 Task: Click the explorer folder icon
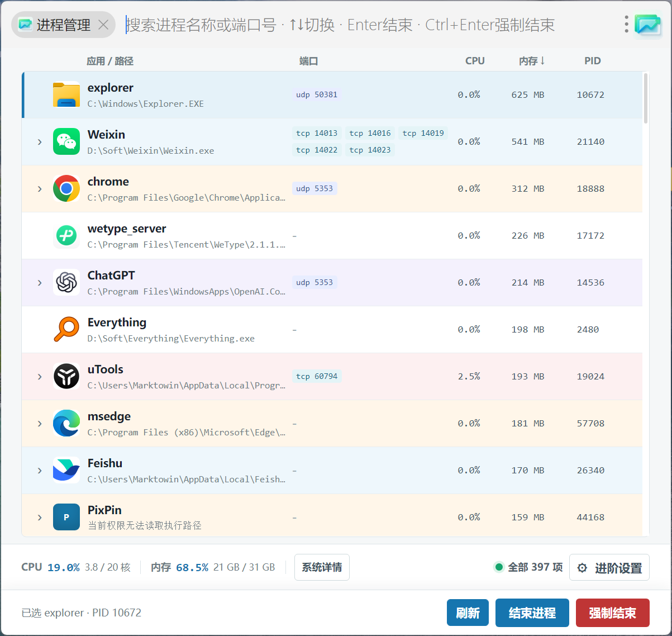[x=66, y=94]
